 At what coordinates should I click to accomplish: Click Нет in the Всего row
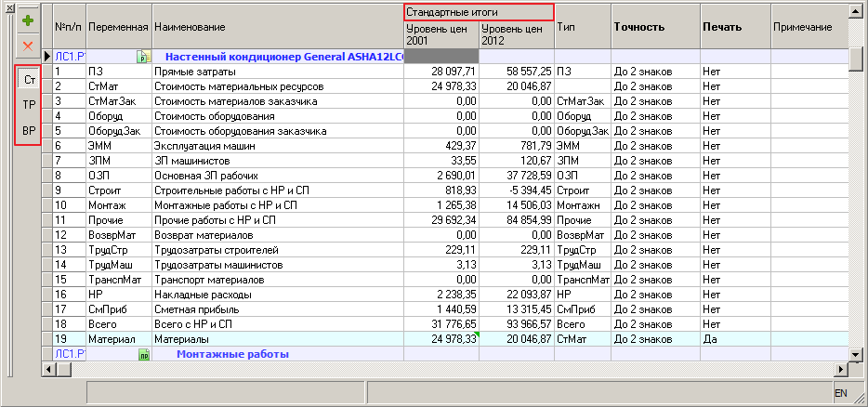coord(735,324)
